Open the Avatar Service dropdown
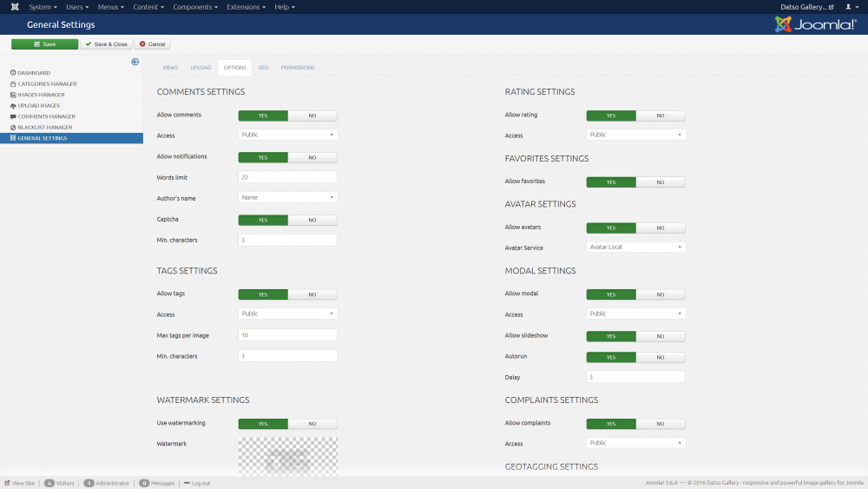 [x=635, y=248]
